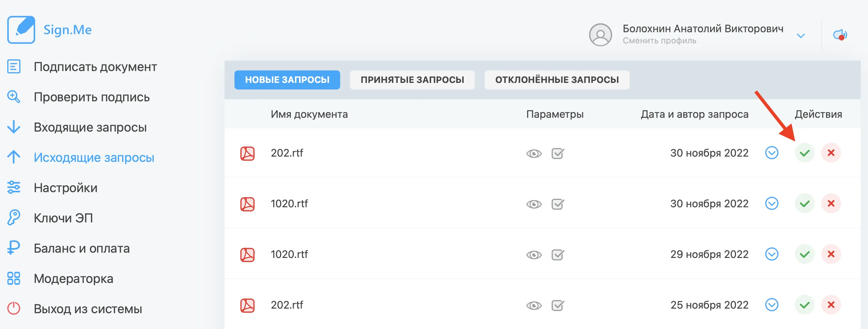This screenshot has width=868, height=329.
Task: Click the Баланс и оплата ruble icon
Action: coord(14,248)
